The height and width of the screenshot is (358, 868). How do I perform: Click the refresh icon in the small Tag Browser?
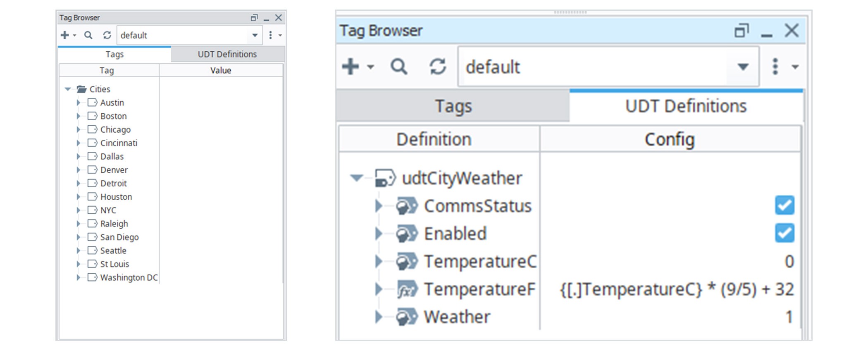coord(107,35)
